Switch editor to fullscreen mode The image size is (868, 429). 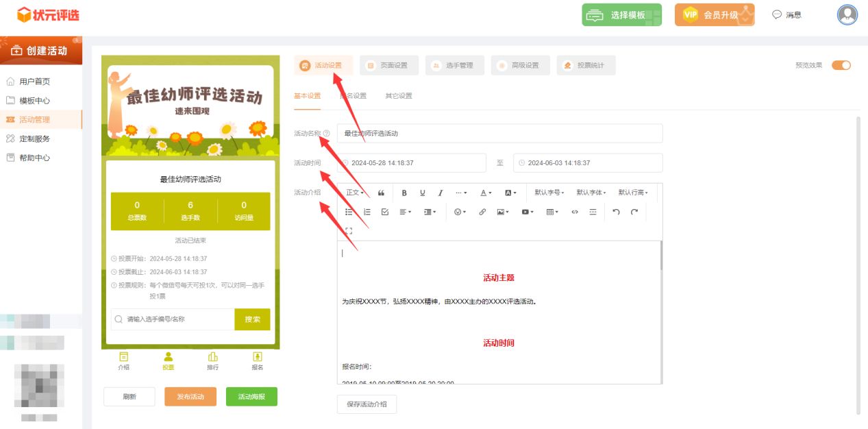click(349, 231)
